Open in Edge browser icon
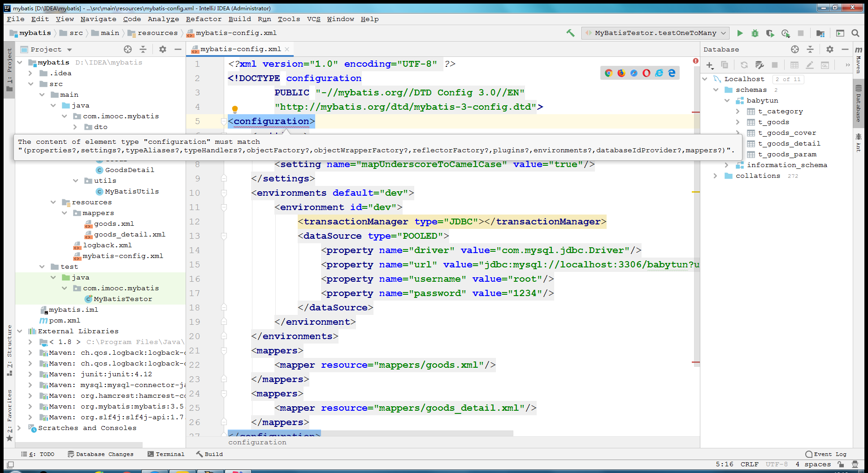The height and width of the screenshot is (473, 868). (x=672, y=73)
